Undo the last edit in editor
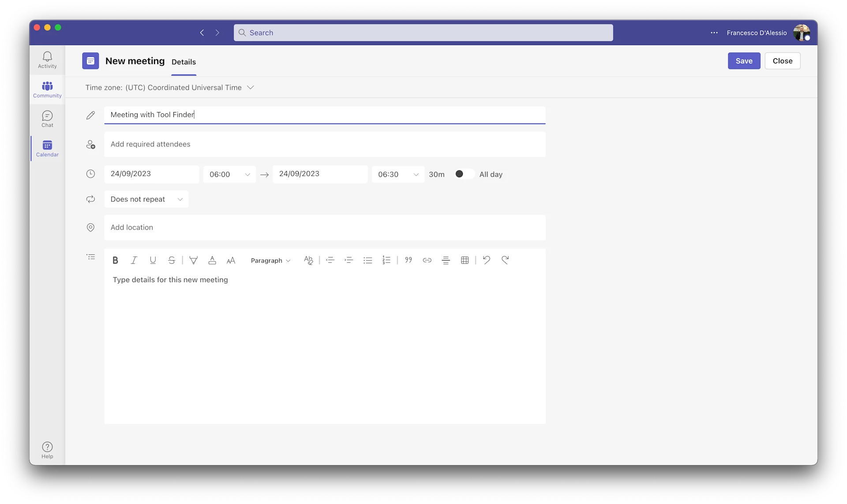The image size is (847, 504). click(486, 260)
